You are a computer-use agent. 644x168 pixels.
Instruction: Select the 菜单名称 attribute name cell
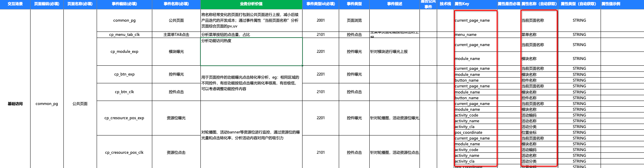click(539, 35)
